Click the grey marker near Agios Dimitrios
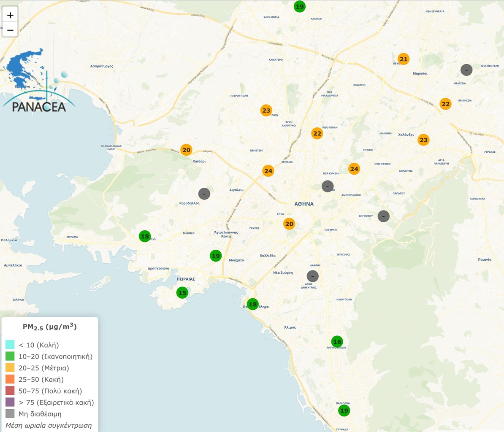Viewport: 504px width, 432px height. pyautogui.click(x=312, y=276)
